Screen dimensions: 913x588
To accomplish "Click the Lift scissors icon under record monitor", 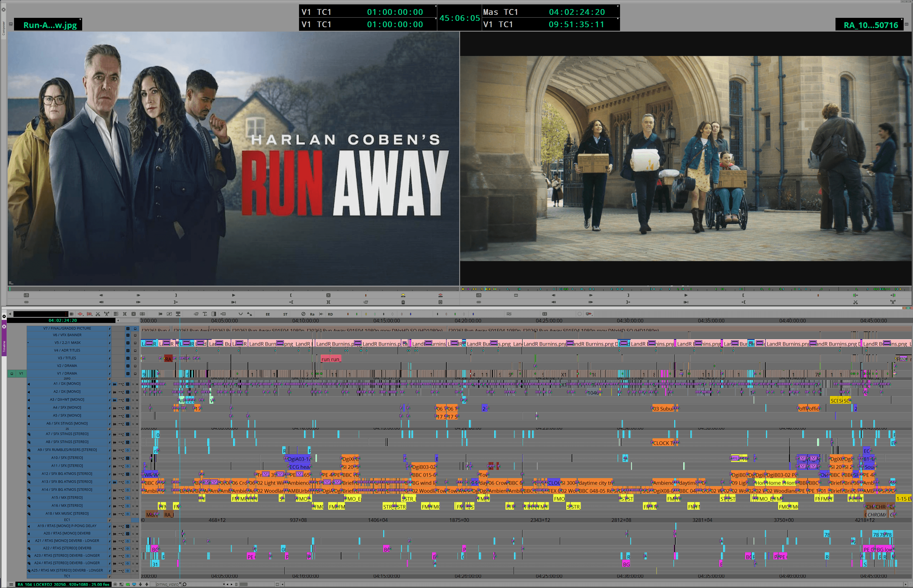I will (855, 302).
